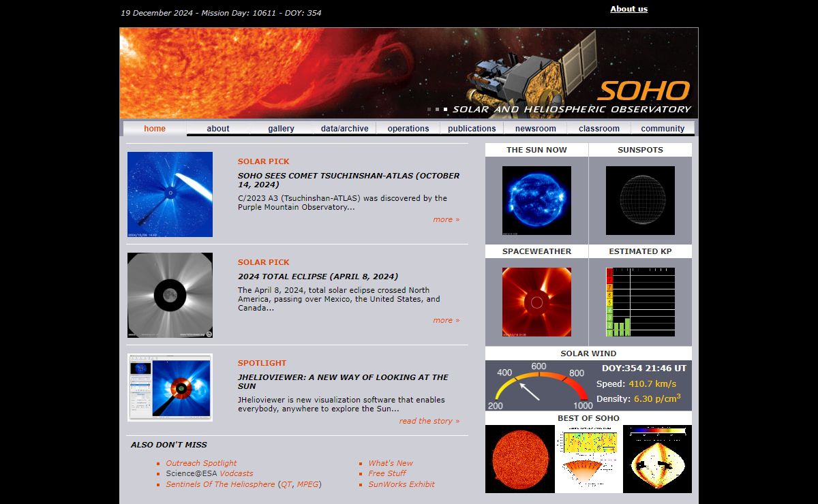Open SOHO Sees Comet Tsuchinshan-ATLAS headline
Viewport: 818px width, 504px height.
[x=348, y=180]
